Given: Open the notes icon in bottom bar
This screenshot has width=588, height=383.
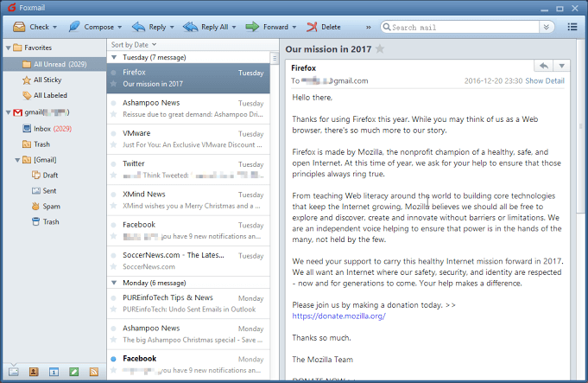Looking at the screenshot, I should [74, 372].
